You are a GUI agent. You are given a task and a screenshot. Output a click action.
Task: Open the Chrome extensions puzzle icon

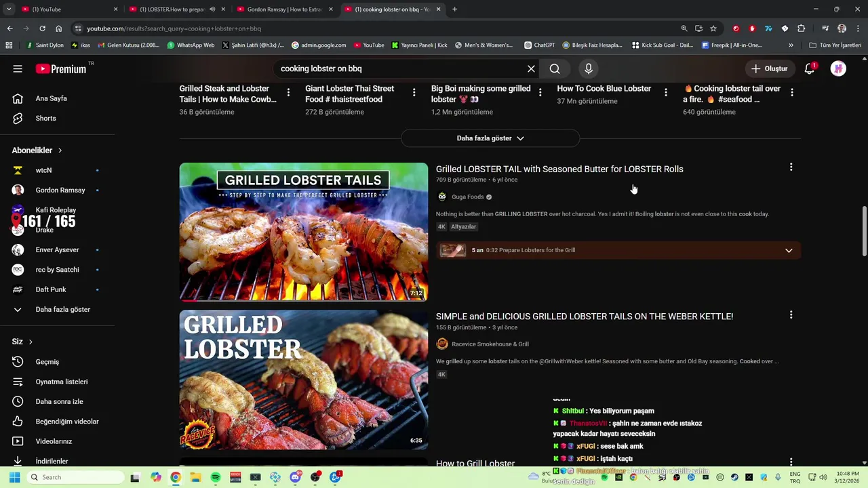coord(801,28)
